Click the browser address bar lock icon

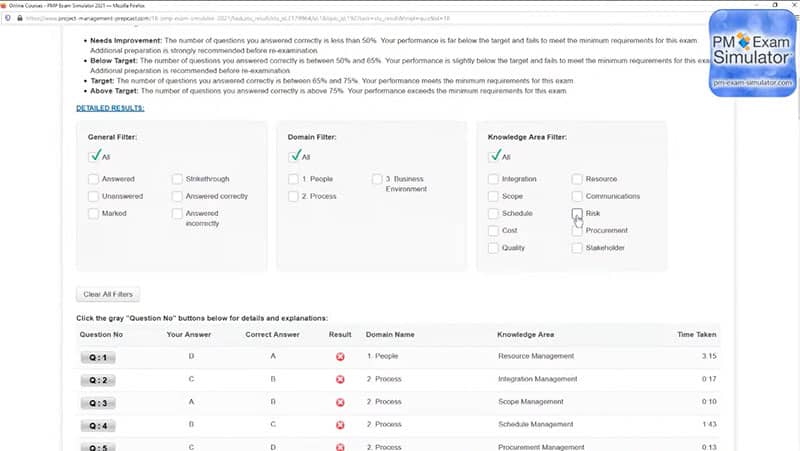pyautogui.click(x=20, y=18)
